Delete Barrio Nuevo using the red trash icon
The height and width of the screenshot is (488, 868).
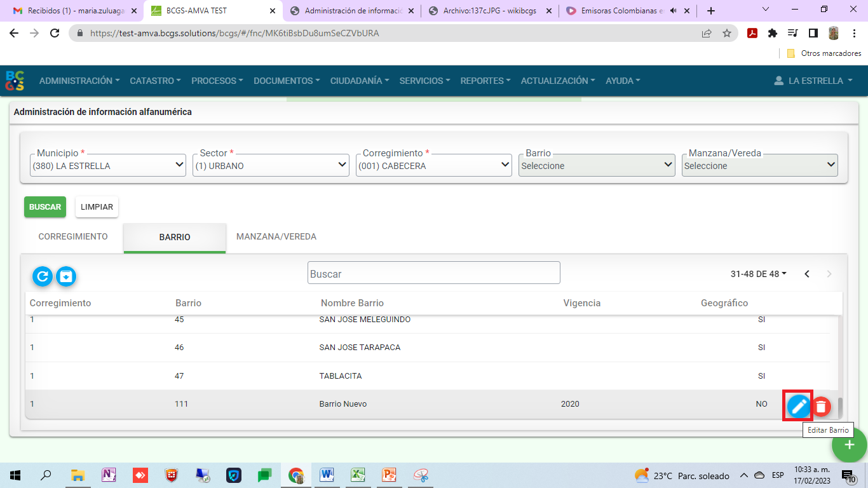tap(822, 407)
